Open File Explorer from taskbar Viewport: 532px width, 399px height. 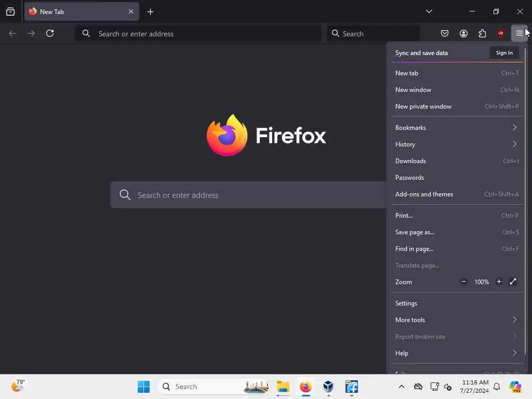[283, 387]
